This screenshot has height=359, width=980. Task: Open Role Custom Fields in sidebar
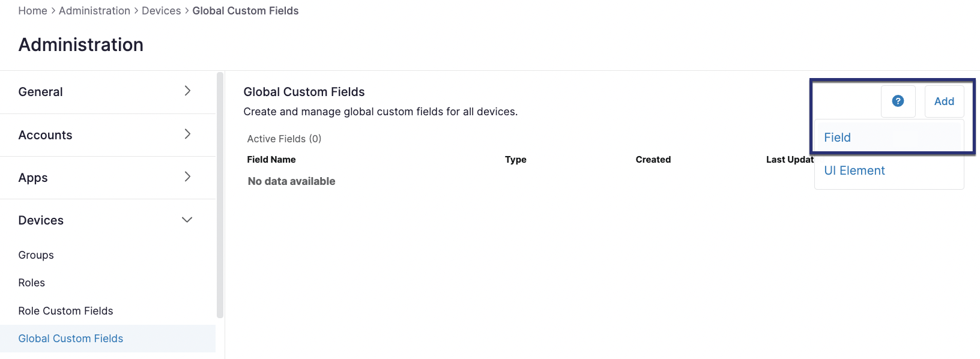(65, 311)
